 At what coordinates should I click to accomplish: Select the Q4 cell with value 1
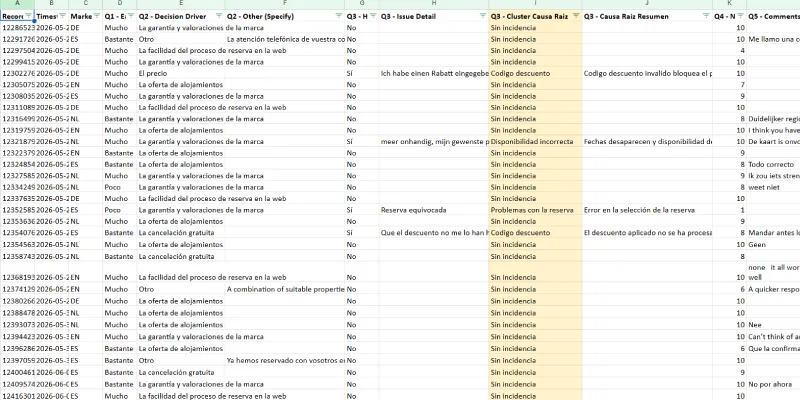pyautogui.click(x=730, y=210)
